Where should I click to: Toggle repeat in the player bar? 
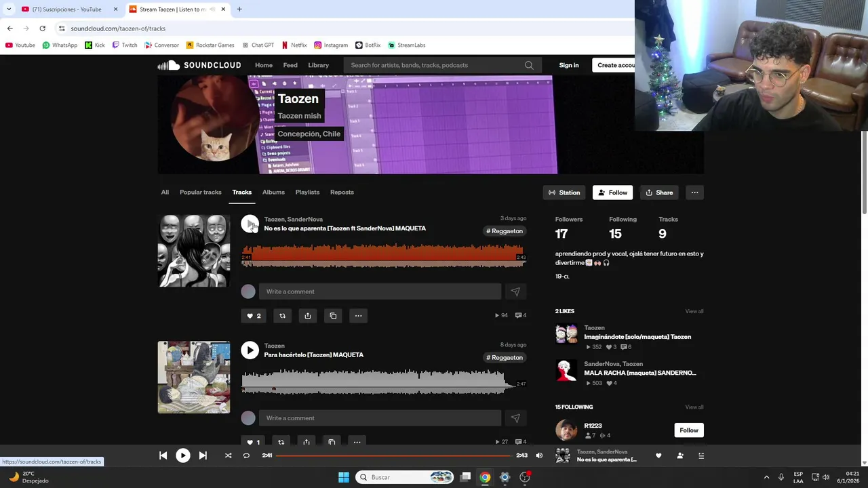[x=246, y=455]
